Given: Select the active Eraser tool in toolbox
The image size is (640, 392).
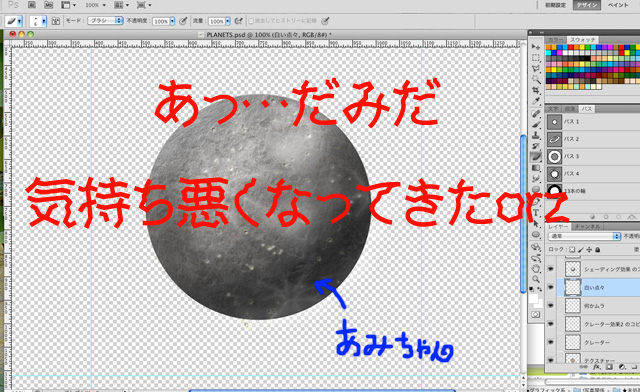Looking at the screenshot, I should (536, 156).
